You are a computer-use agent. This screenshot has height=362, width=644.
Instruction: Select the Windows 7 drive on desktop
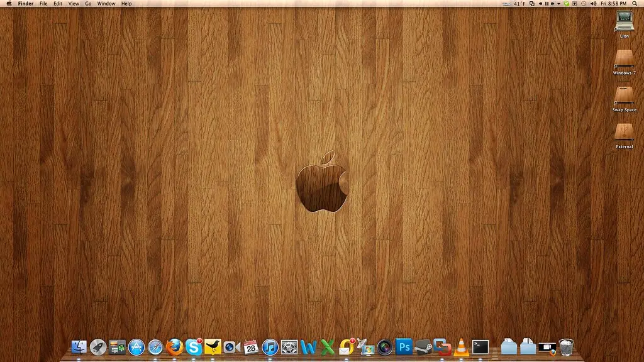point(625,63)
